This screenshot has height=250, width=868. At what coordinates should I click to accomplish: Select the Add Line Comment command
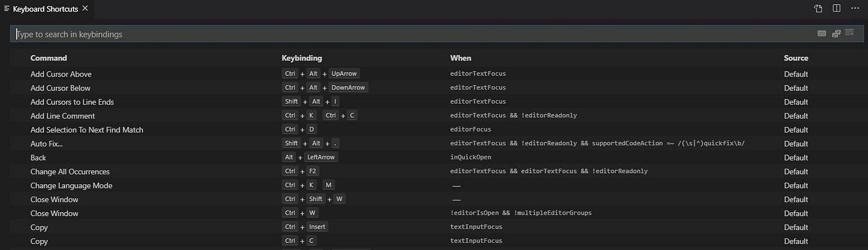pyautogui.click(x=63, y=116)
